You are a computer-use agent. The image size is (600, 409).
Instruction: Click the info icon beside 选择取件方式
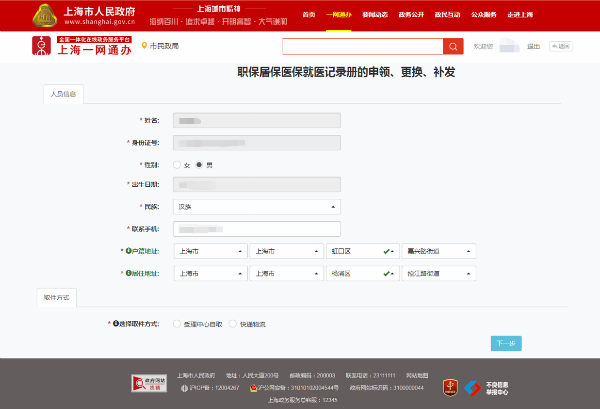pos(116,324)
